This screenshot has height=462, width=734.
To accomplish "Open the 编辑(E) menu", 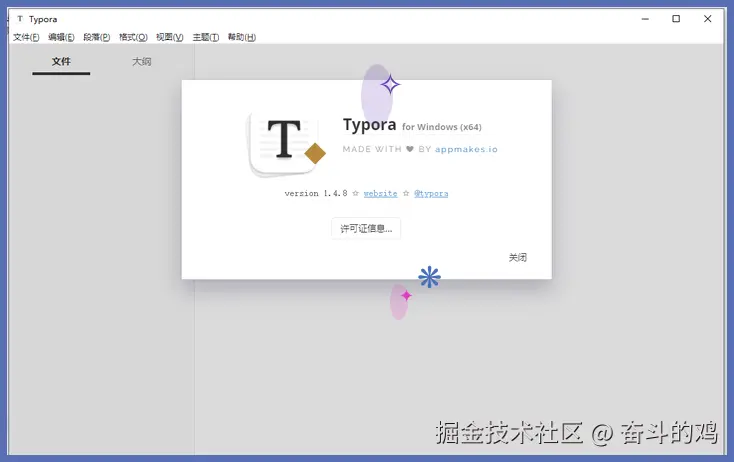I will tap(61, 37).
